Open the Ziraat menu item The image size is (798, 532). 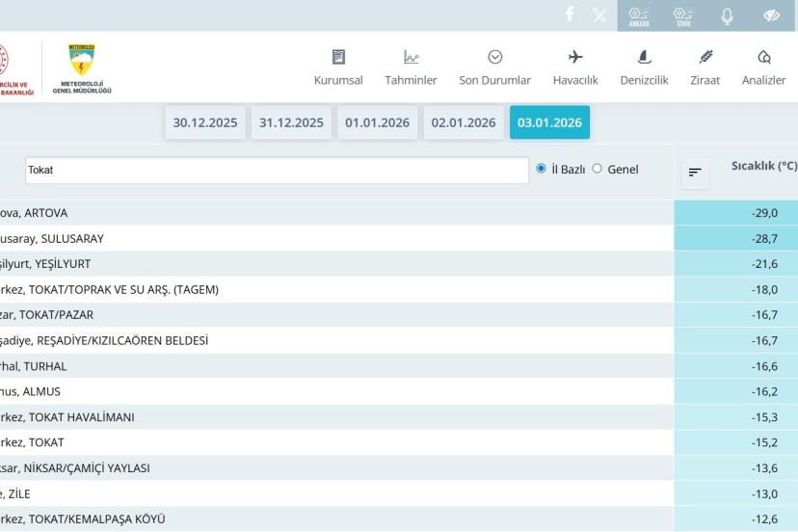[x=705, y=67]
